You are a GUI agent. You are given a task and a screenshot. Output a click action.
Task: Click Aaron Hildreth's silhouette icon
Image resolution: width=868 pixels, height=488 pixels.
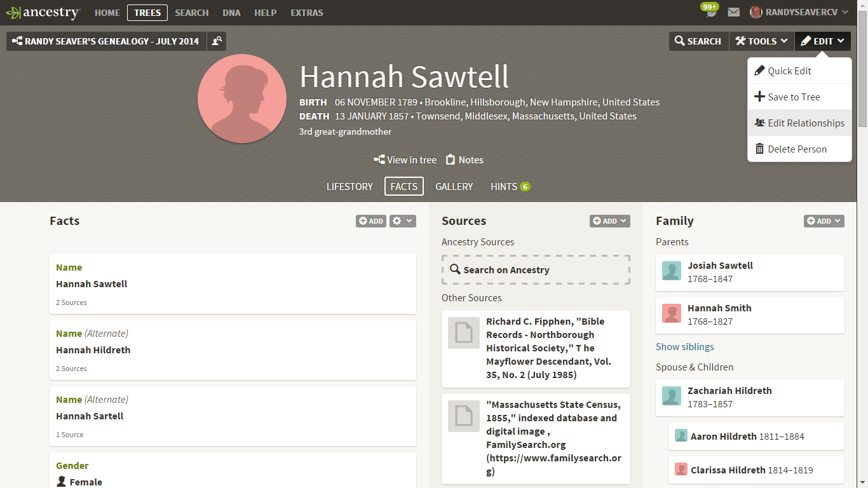coord(681,436)
